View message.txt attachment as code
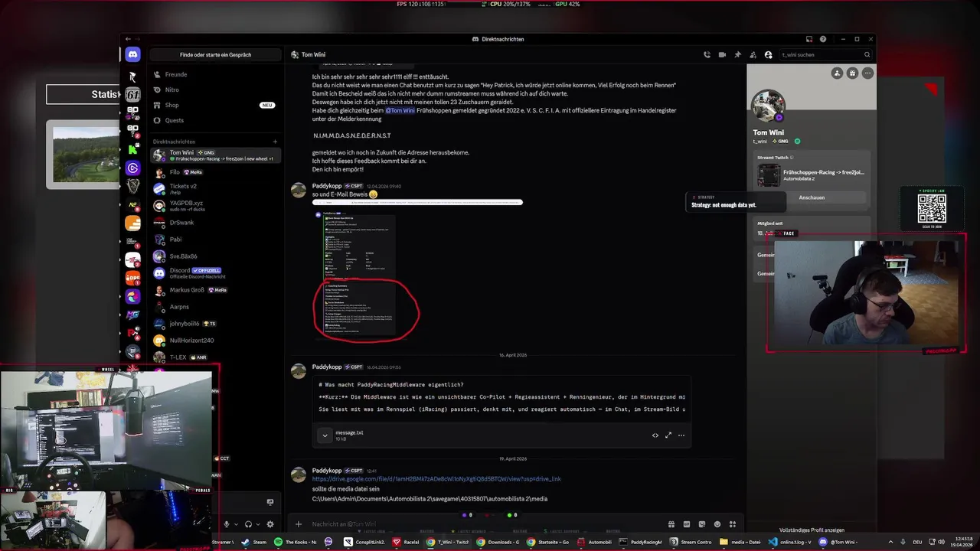The width and height of the screenshot is (980, 551). (x=655, y=435)
